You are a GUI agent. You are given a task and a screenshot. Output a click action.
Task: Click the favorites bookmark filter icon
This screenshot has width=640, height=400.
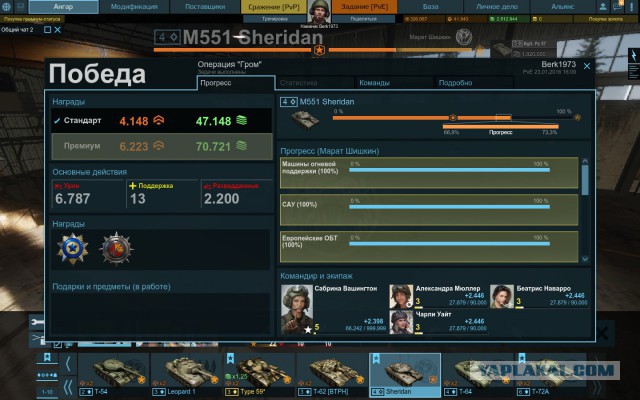(x=47, y=358)
